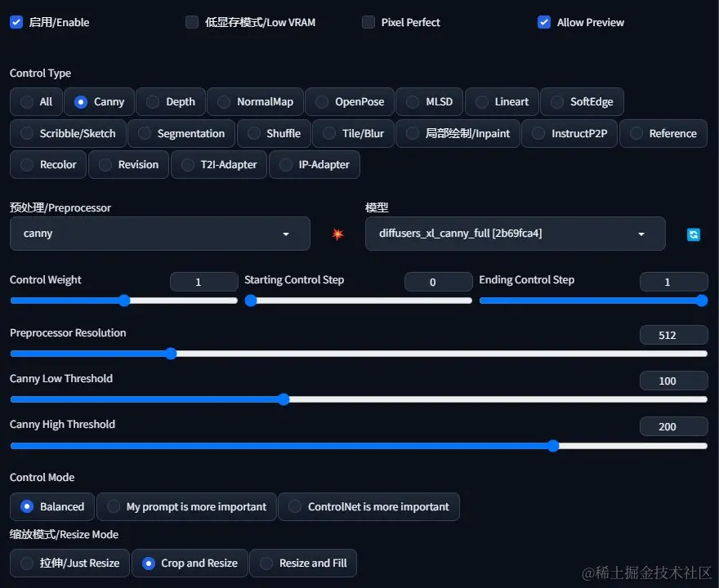
Task: Click the Canny Low Threshold 100 field
Action: (673, 381)
